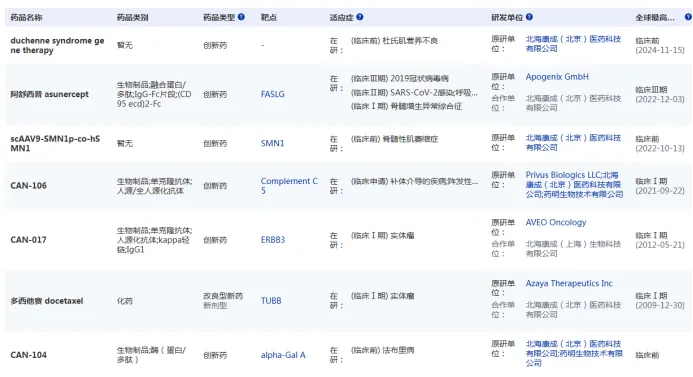The image size is (693, 377).
Task: Click the 法布里病 indication in CAN-104 row
Action: (383, 350)
